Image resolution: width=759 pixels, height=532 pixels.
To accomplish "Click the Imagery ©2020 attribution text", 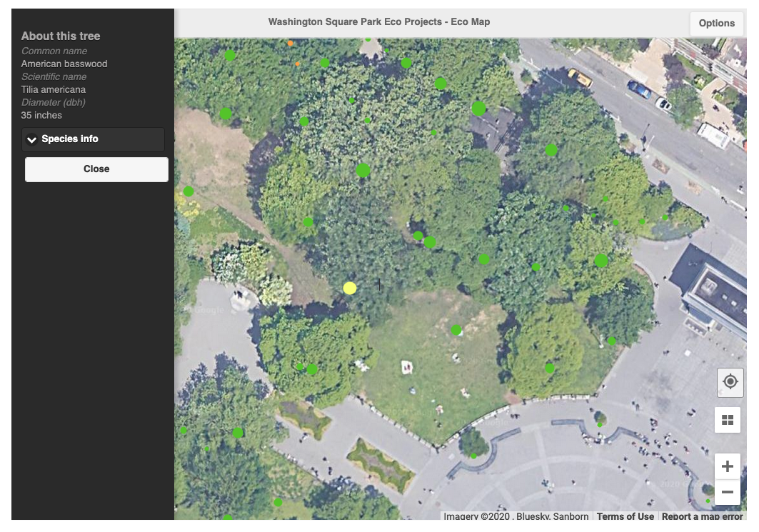I will click(516, 516).
